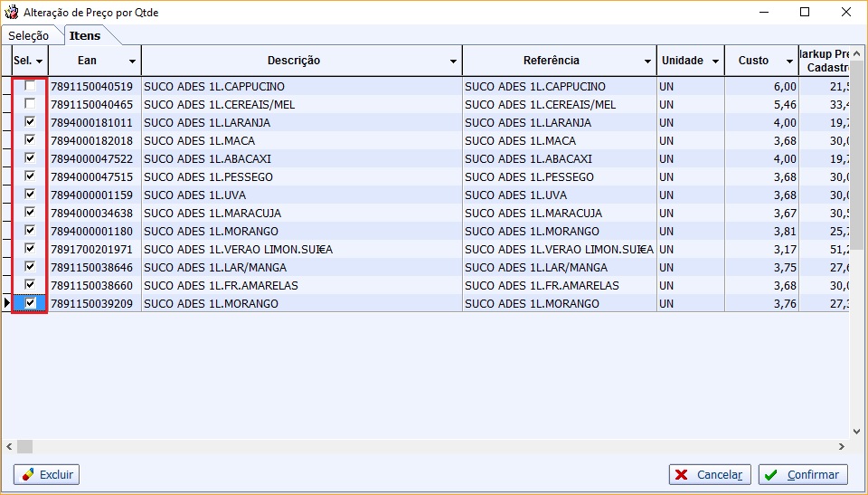Uncheck SUCO ADES 1L.ABACAXI row checkbox
Image resolution: width=868 pixels, height=495 pixels.
pos(31,158)
